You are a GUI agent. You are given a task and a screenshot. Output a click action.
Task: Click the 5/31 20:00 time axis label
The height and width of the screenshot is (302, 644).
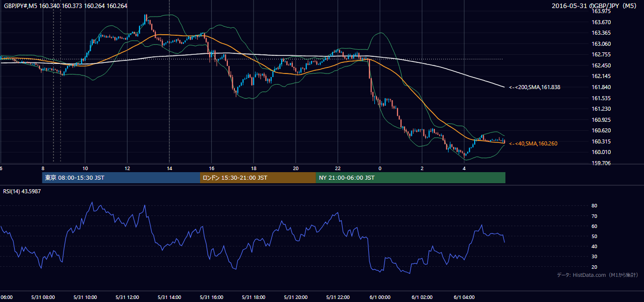pyautogui.click(x=296, y=297)
